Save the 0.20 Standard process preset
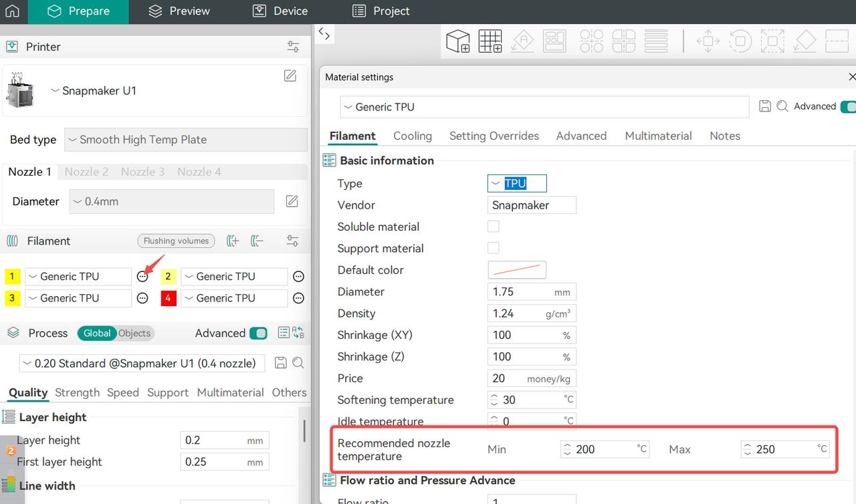 pos(281,363)
